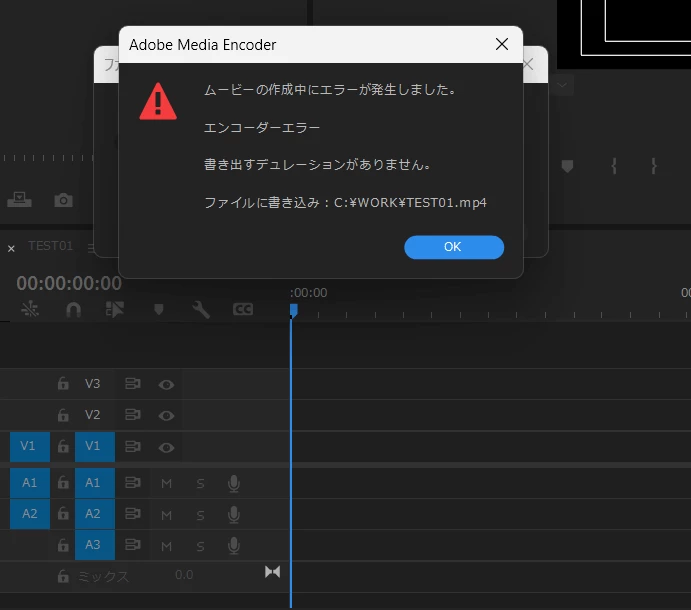Click the Add Marker icon in Program monitor
The width and height of the screenshot is (691, 610).
[x=567, y=166]
